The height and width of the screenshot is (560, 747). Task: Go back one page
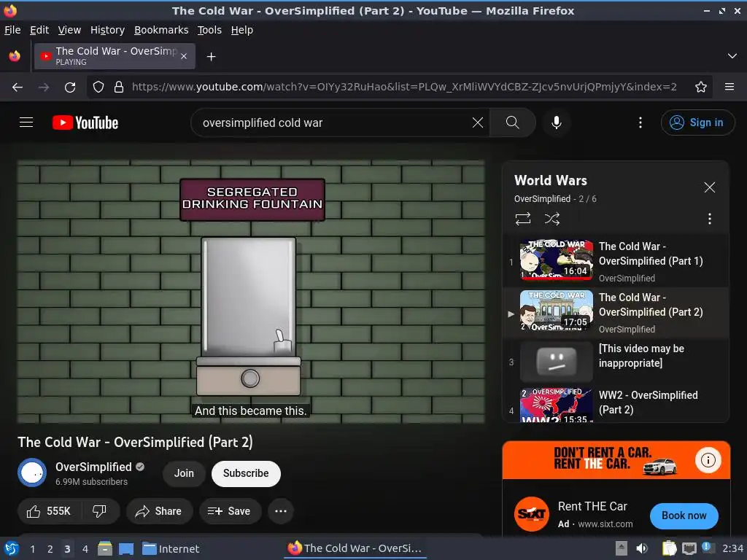click(18, 87)
